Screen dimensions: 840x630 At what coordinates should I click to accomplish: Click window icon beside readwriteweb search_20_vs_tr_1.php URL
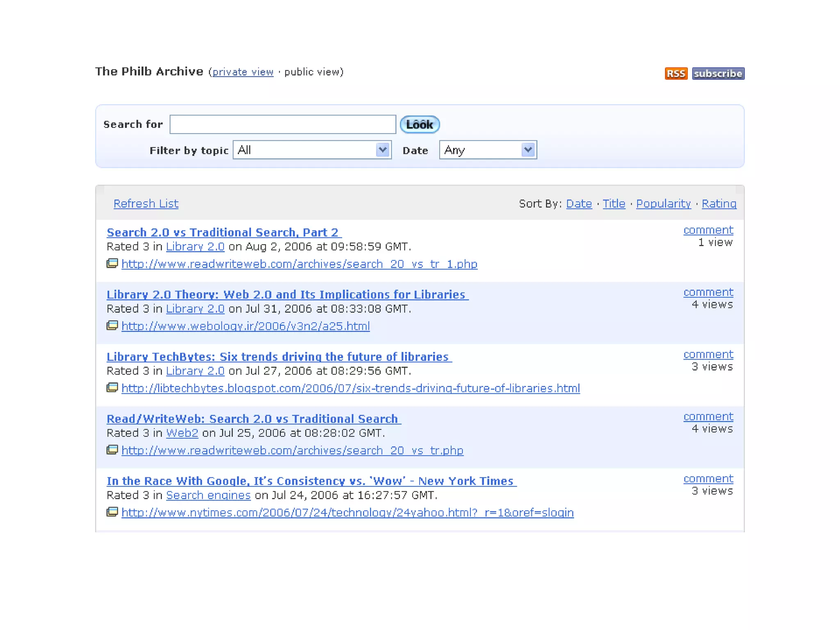point(112,263)
